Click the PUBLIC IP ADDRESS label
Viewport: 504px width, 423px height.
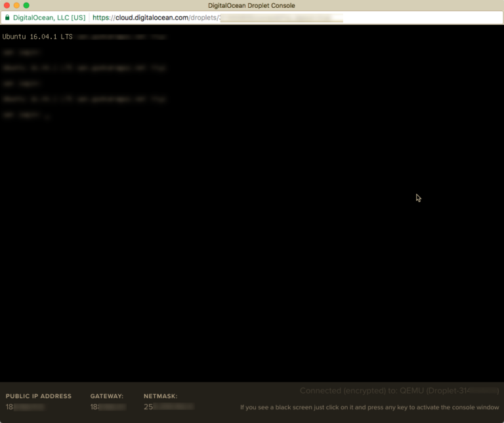[39, 396]
